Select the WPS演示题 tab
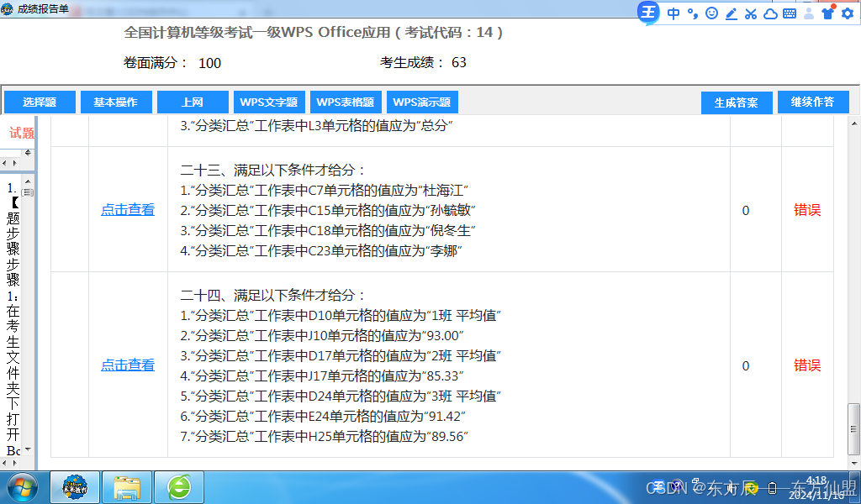Image resolution: width=861 pixels, height=504 pixels. click(422, 102)
